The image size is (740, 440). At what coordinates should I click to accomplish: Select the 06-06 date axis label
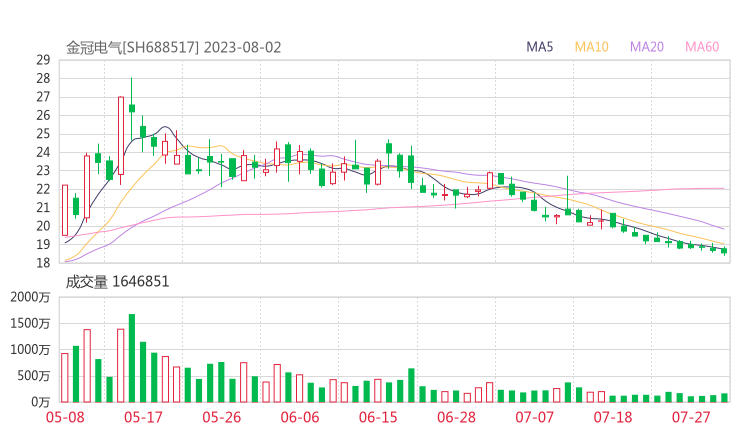300,417
